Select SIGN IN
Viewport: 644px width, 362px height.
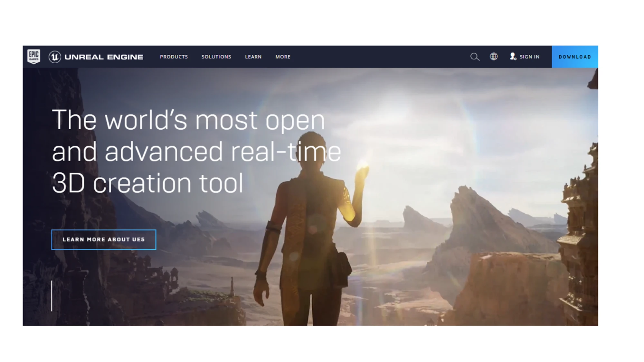(x=529, y=57)
